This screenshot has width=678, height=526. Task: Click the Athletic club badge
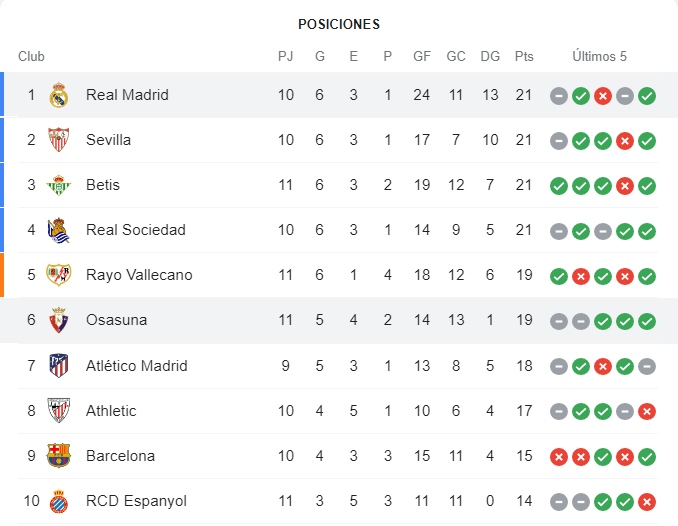pos(59,411)
